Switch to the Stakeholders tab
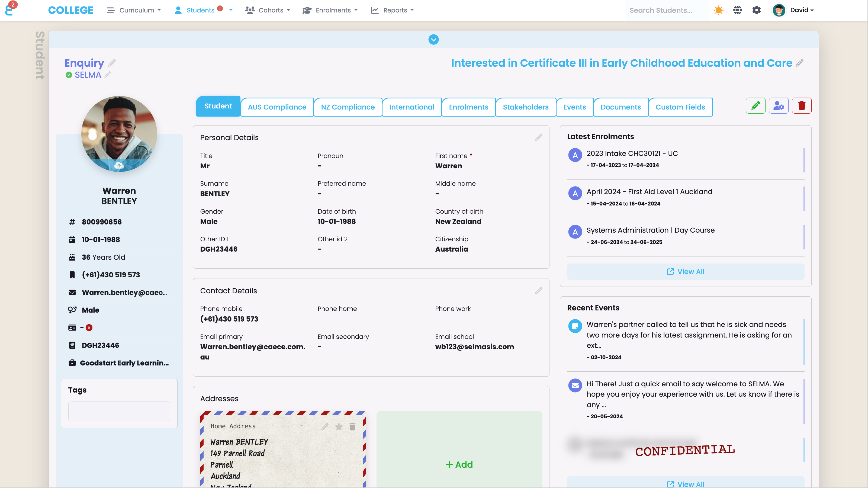Screen dimensions: 868x488 click(525, 107)
